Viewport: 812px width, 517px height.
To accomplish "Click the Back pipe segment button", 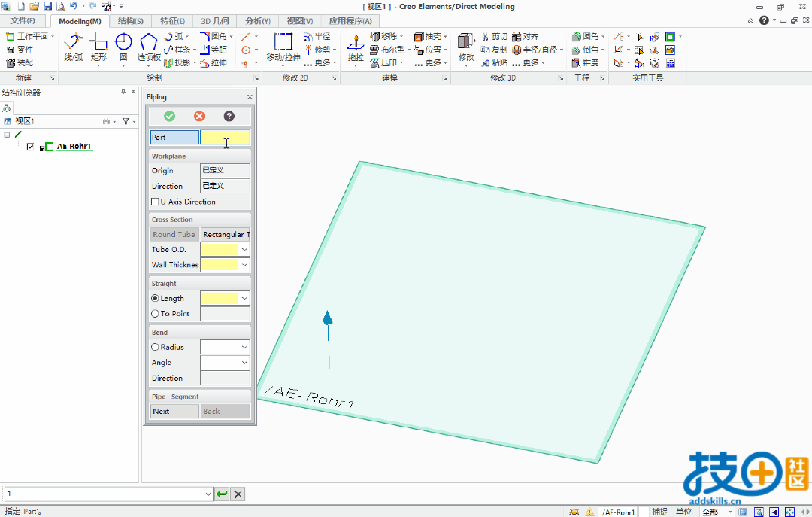I will pyautogui.click(x=226, y=411).
